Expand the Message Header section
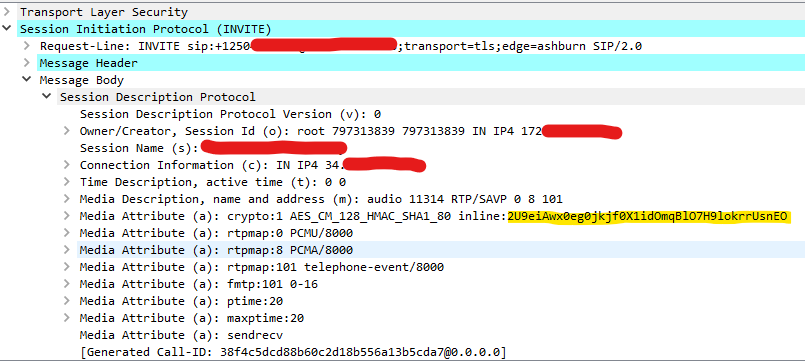The image size is (805, 361). click(27, 63)
